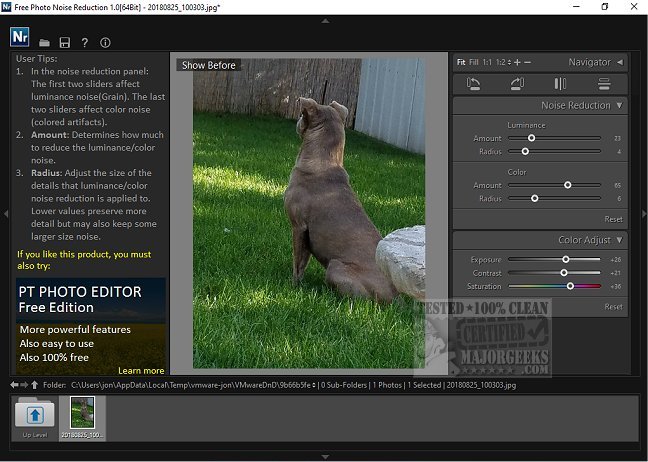The image size is (648, 462).
Task: Click the Saturation slider handle
Action: (x=570, y=286)
